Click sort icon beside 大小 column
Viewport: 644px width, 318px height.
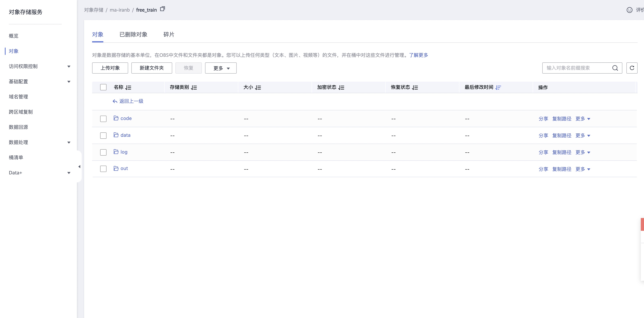click(258, 87)
